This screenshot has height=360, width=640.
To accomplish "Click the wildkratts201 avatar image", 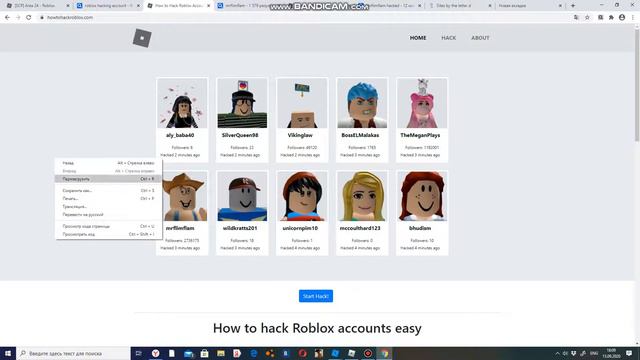I will click(242, 196).
